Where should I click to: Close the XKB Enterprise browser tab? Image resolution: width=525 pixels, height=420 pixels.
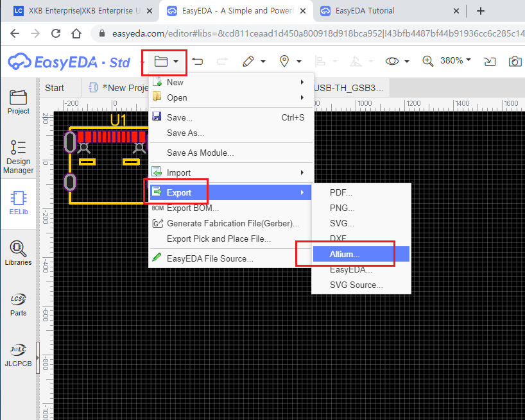tap(150, 11)
